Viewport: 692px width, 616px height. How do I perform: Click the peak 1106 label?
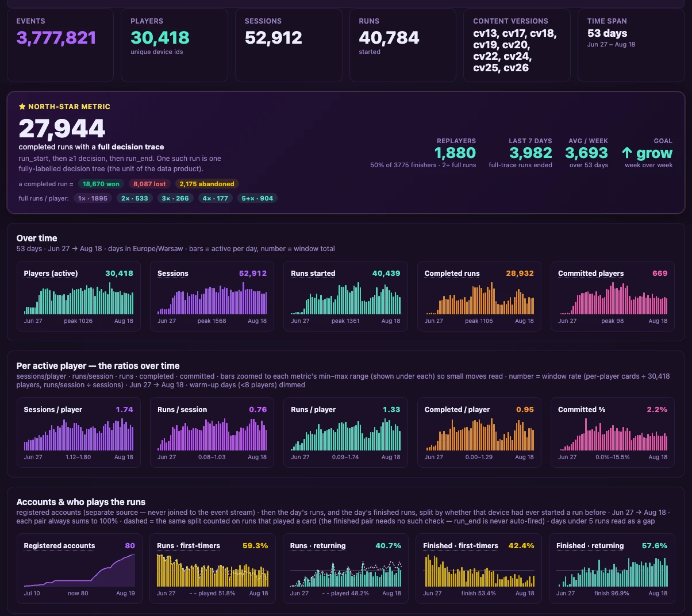point(479,321)
